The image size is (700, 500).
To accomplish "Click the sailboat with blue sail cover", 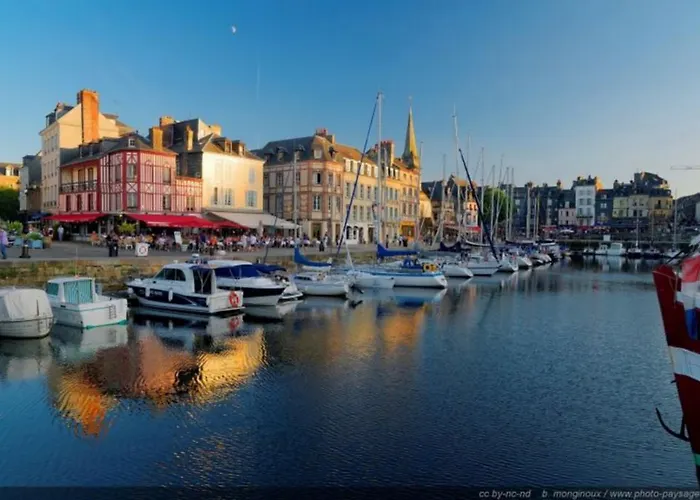I will tap(405, 268).
